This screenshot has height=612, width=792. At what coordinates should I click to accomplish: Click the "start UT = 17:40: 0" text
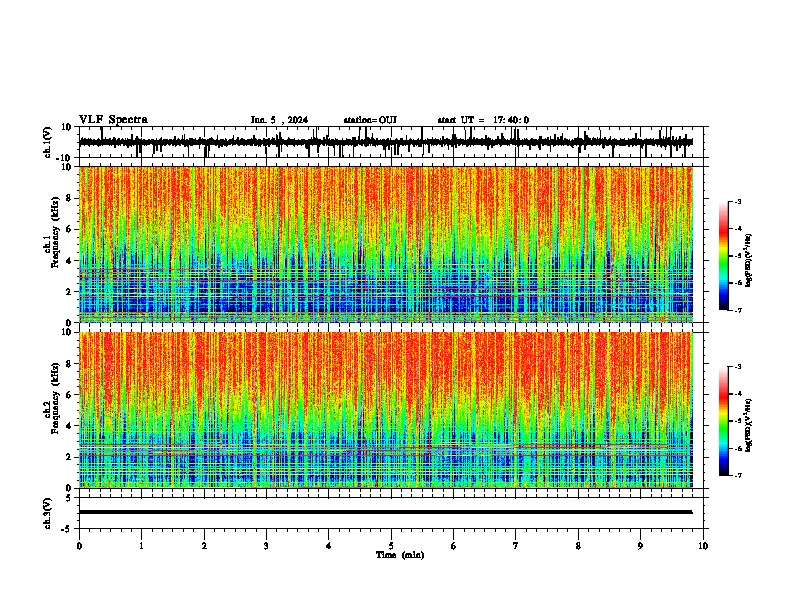(483, 120)
